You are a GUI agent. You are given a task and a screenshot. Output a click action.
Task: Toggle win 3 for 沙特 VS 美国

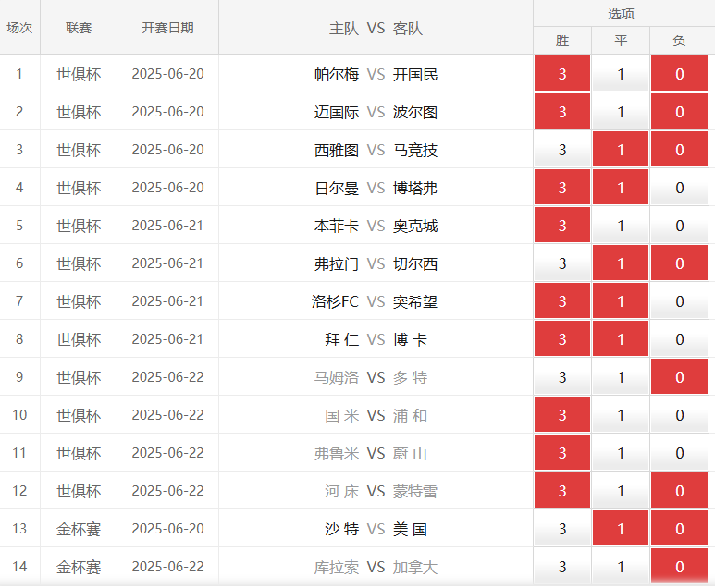562,528
